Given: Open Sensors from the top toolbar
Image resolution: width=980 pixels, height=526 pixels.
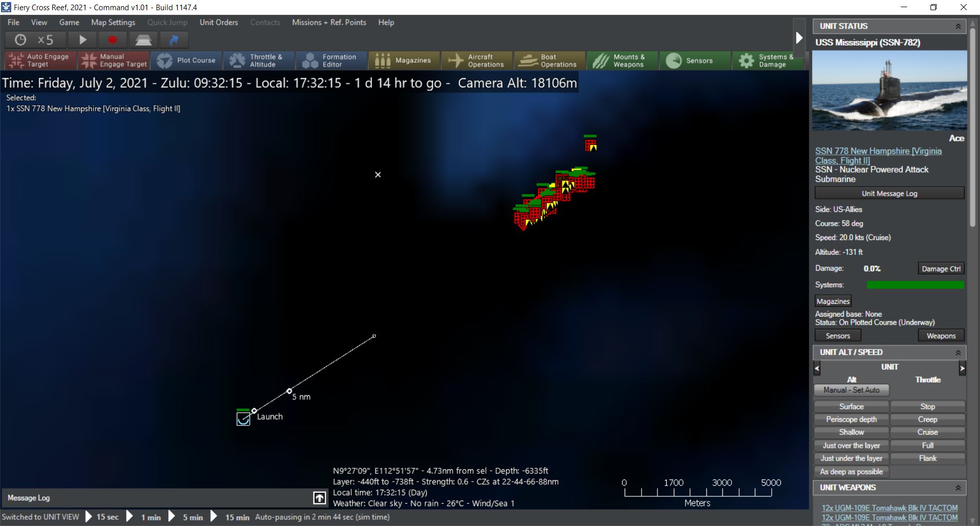Looking at the screenshot, I should (x=695, y=60).
